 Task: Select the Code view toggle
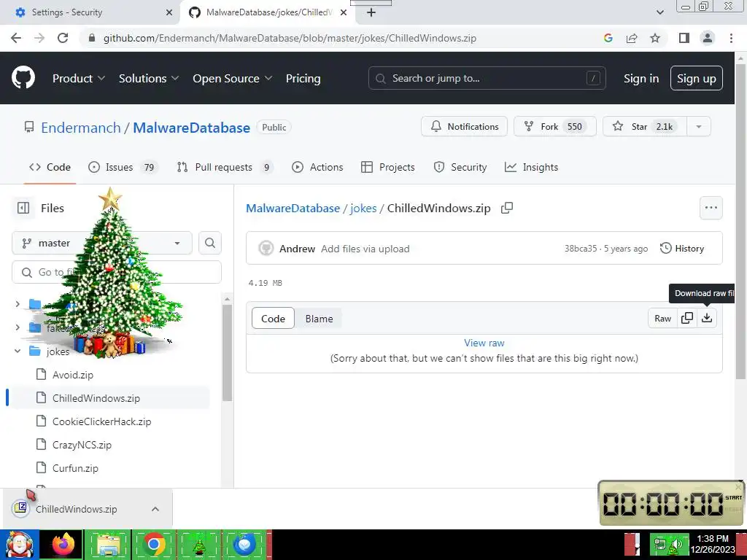(273, 319)
